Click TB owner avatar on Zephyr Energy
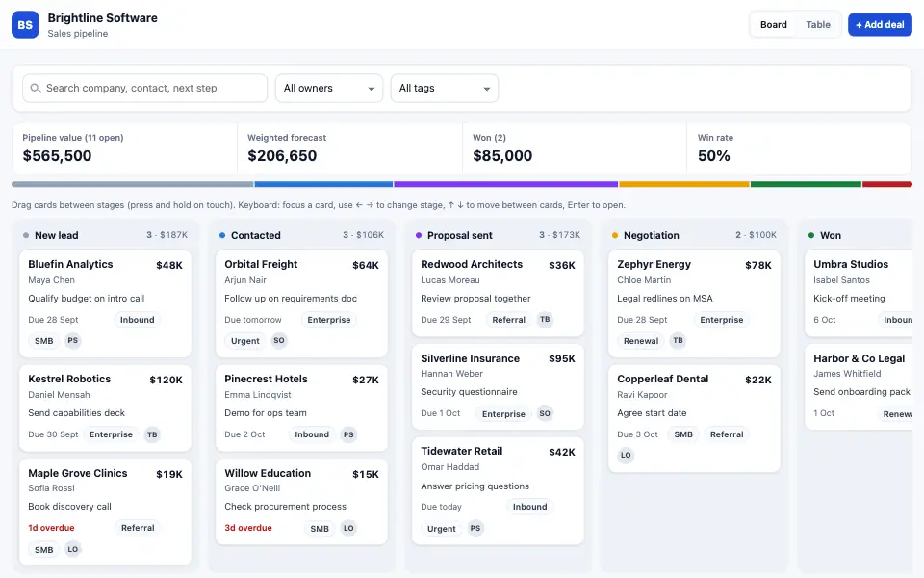Viewport: 924px width, 578px height. [x=678, y=340]
